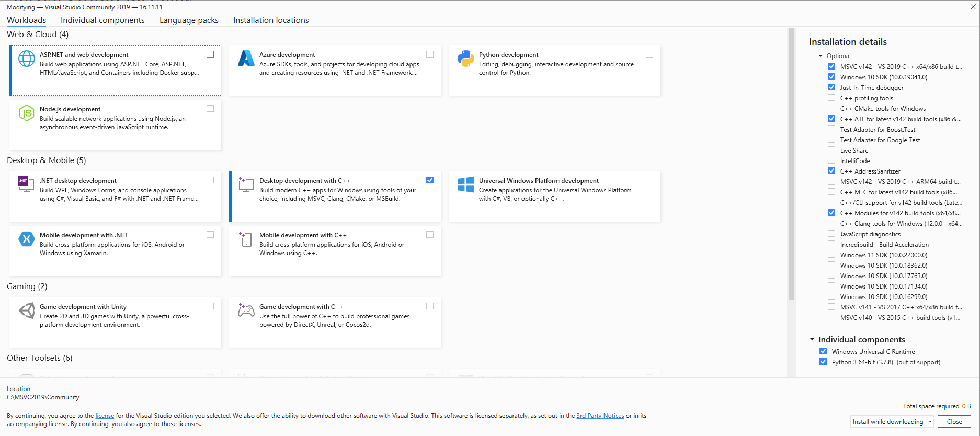The height and width of the screenshot is (436, 980).
Task: Open the Language packs tab
Action: 189,20
